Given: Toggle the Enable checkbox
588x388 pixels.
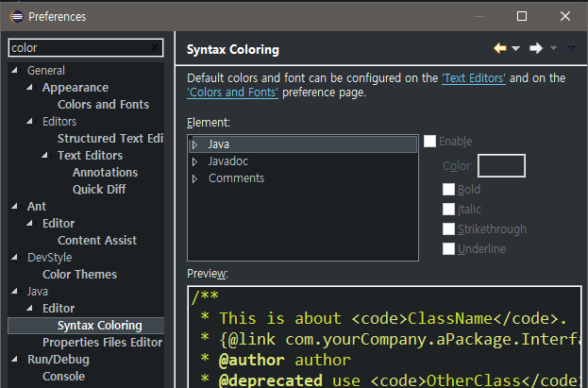Looking at the screenshot, I should pos(430,142).
